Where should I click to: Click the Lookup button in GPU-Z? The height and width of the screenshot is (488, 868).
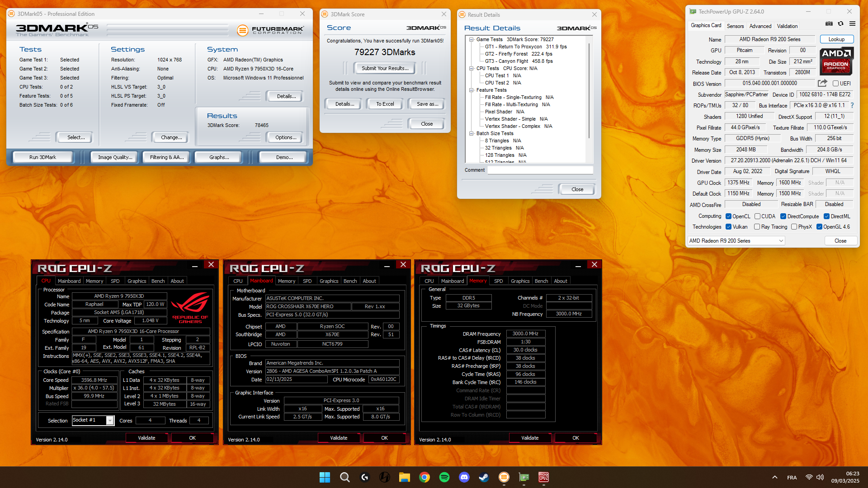836,39
